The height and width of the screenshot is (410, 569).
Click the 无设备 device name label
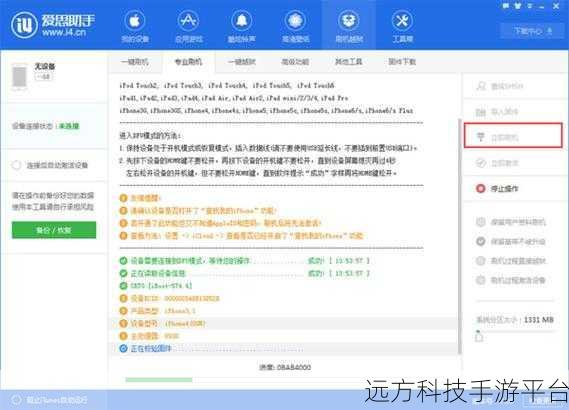45,66
